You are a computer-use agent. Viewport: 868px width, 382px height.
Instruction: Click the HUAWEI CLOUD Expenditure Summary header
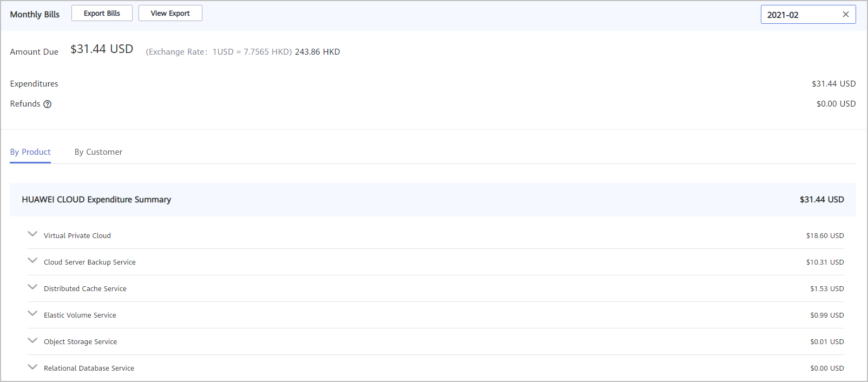pos(96,200)
